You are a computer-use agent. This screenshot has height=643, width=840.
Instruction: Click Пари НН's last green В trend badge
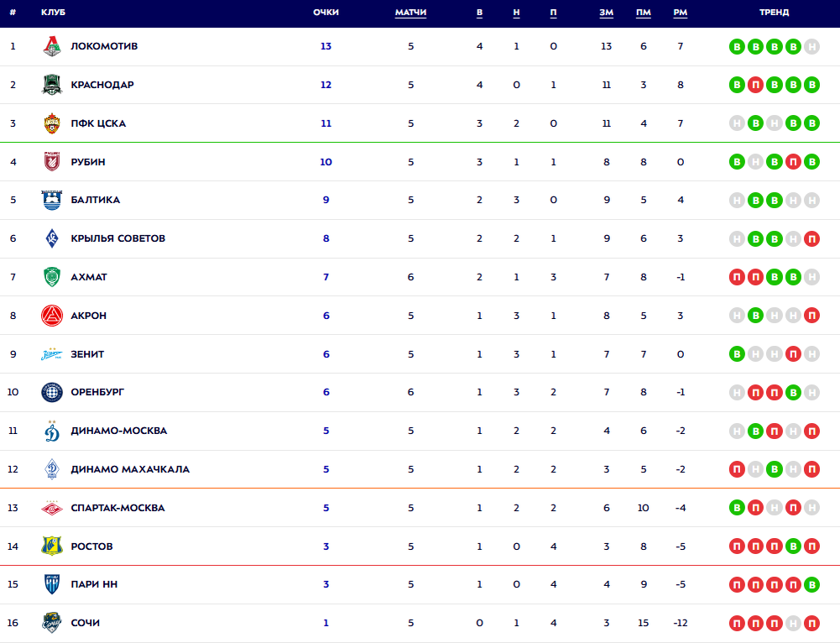click(811, 584)
